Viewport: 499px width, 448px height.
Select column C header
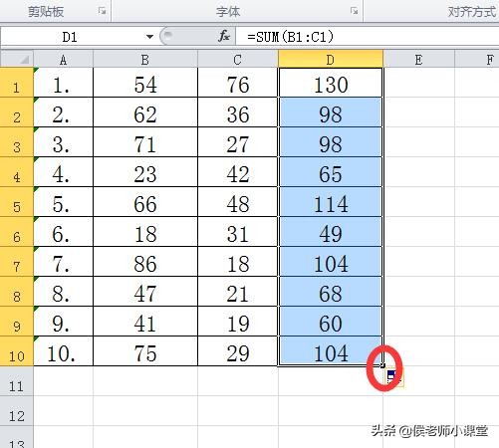coord(238,60)
